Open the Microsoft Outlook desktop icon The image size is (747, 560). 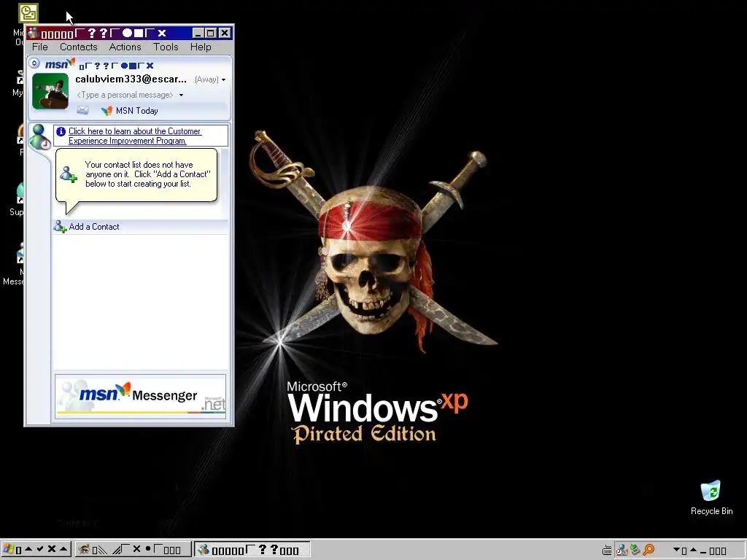pyautogui.click(x=28, y=13)
